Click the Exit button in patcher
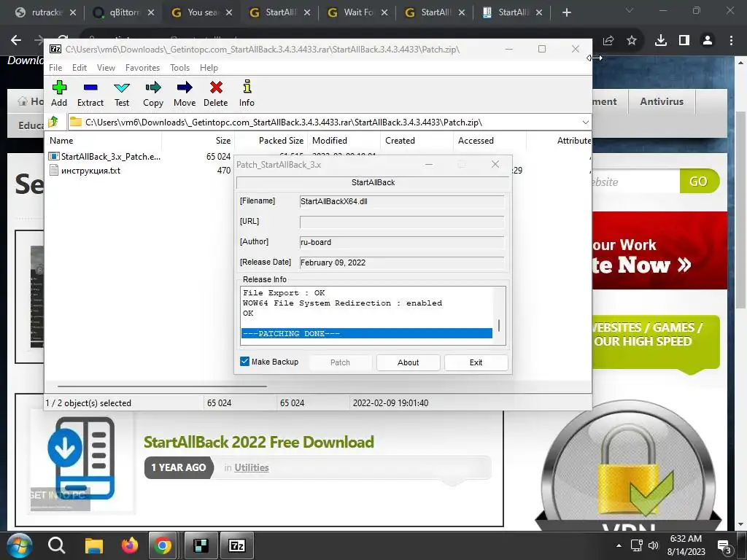 tap(476, 362)
